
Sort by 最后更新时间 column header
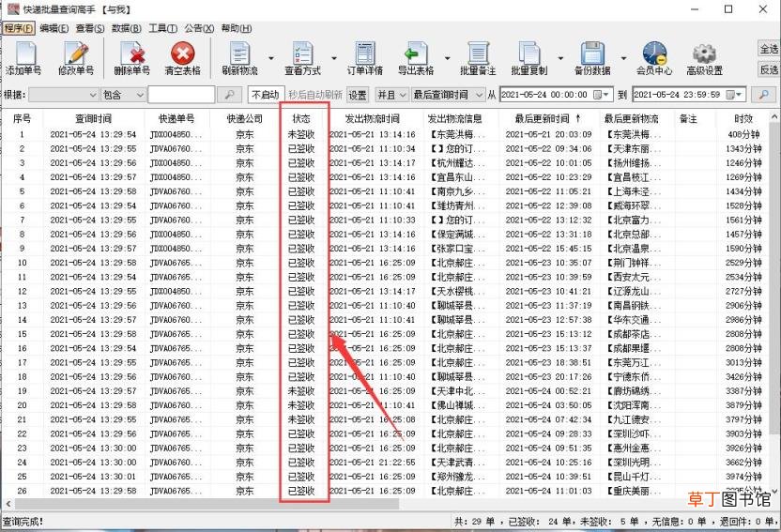click(547, 119)
